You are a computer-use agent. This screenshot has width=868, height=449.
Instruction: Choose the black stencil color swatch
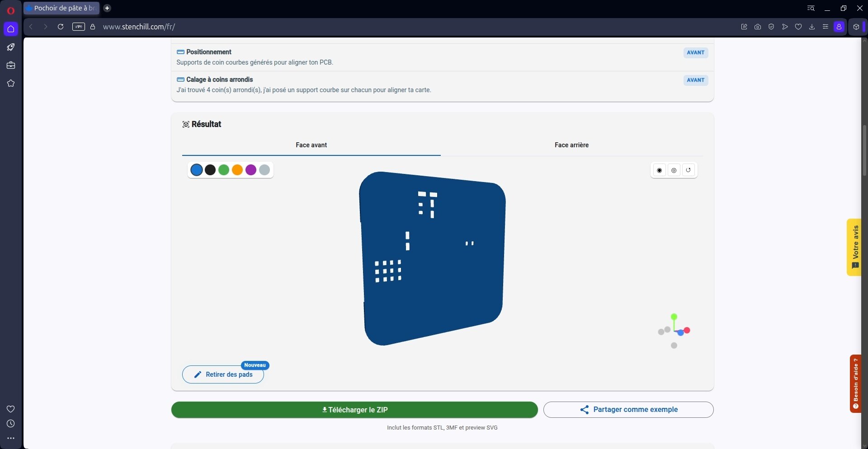click(210, 170)
